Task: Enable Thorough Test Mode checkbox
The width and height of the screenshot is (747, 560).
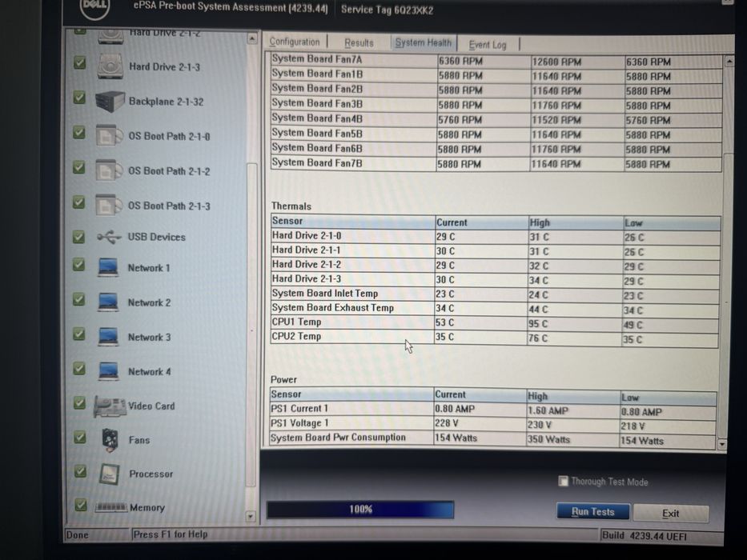Action: (x=563, y=481)
